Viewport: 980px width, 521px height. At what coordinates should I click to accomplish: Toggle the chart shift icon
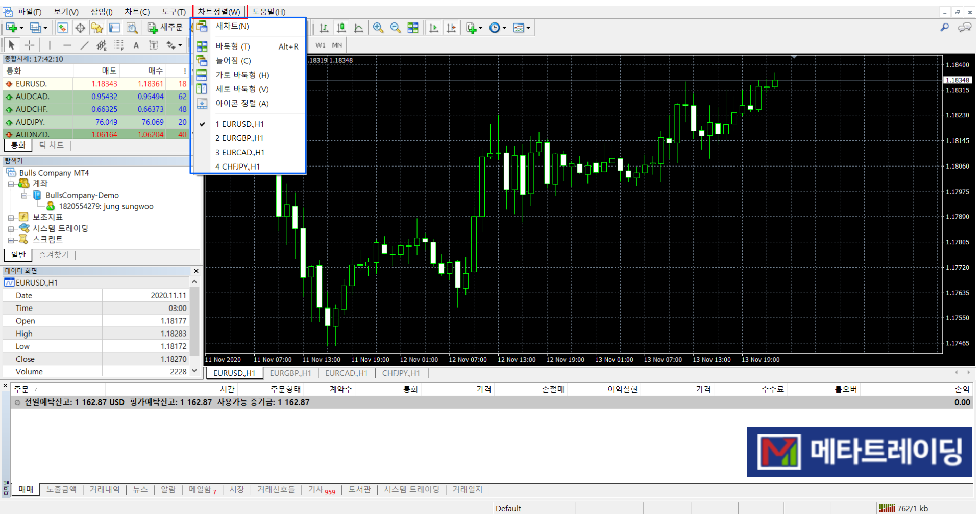[x=451, y=28]
